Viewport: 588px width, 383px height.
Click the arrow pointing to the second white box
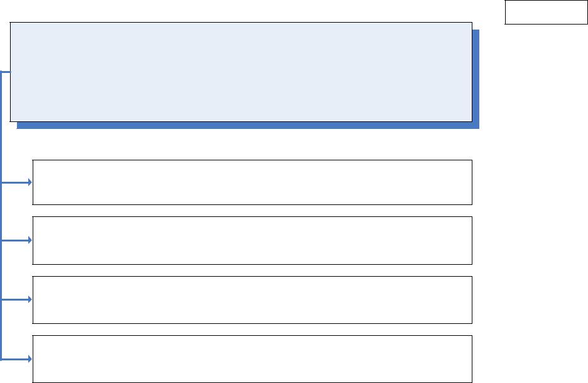click(x=16, y=240)
